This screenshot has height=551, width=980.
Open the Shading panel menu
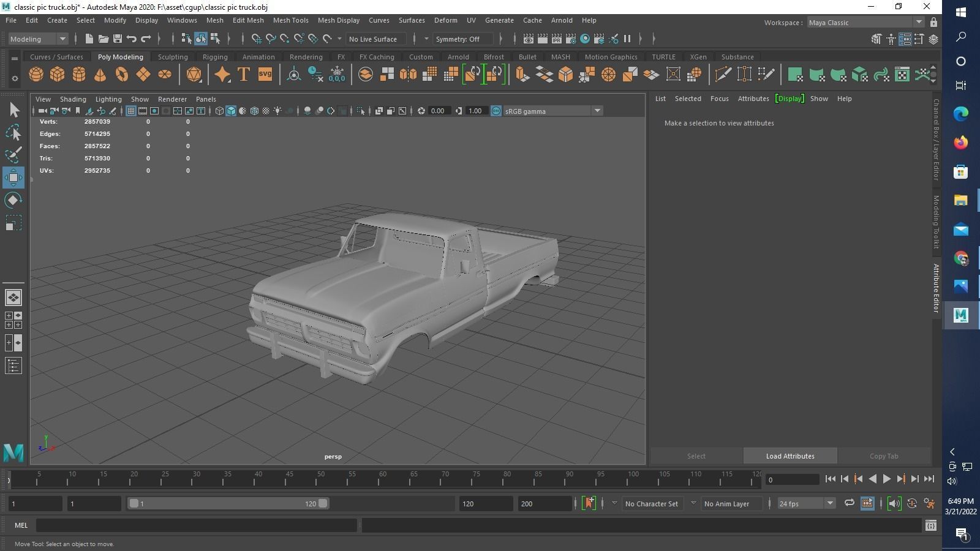[73, 99]
